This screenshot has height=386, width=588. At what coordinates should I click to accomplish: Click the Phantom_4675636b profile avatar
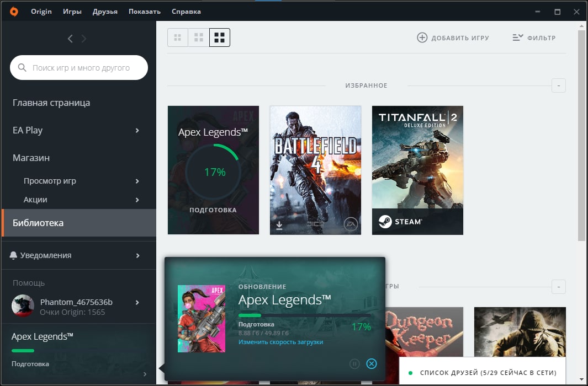(x=23, y=305)
